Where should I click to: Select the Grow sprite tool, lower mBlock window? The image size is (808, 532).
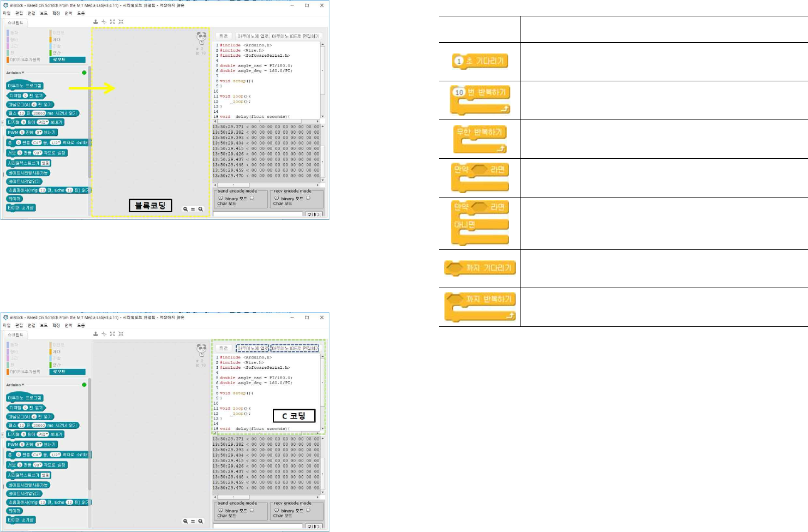pyautogui.click(x=112, y=334)
